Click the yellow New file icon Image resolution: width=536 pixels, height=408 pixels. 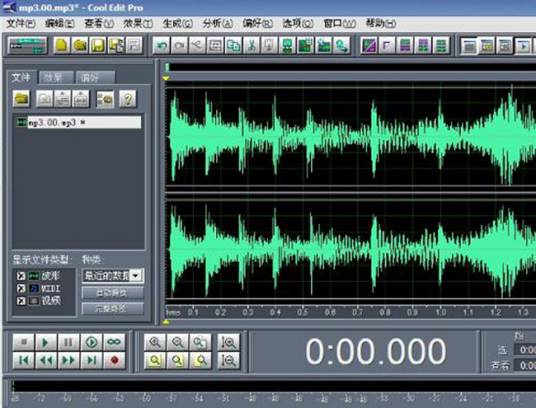[x=62, y=45]
